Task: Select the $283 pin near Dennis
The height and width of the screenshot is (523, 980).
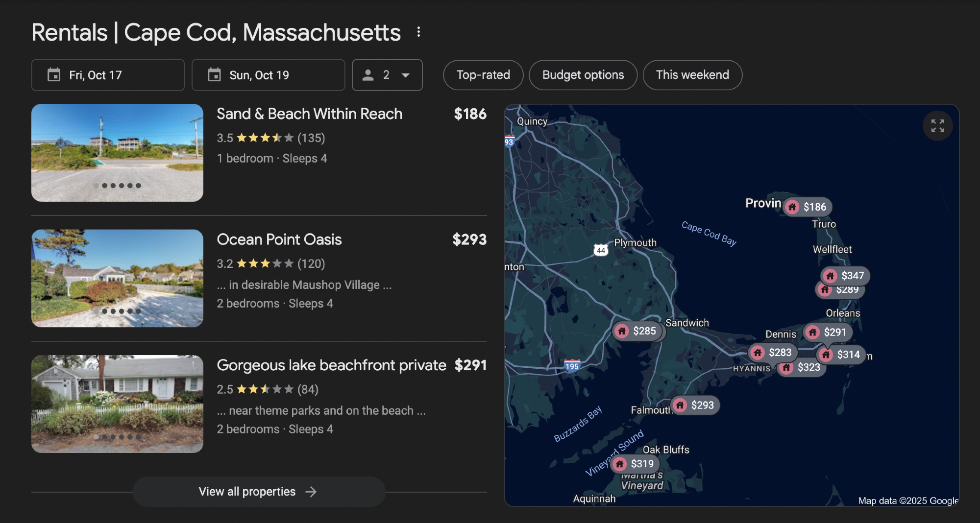Action: [x=773, y=353]
